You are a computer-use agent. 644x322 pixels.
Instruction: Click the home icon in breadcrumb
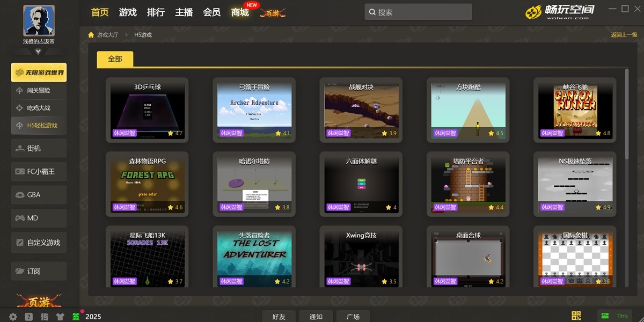pos(91,35)
